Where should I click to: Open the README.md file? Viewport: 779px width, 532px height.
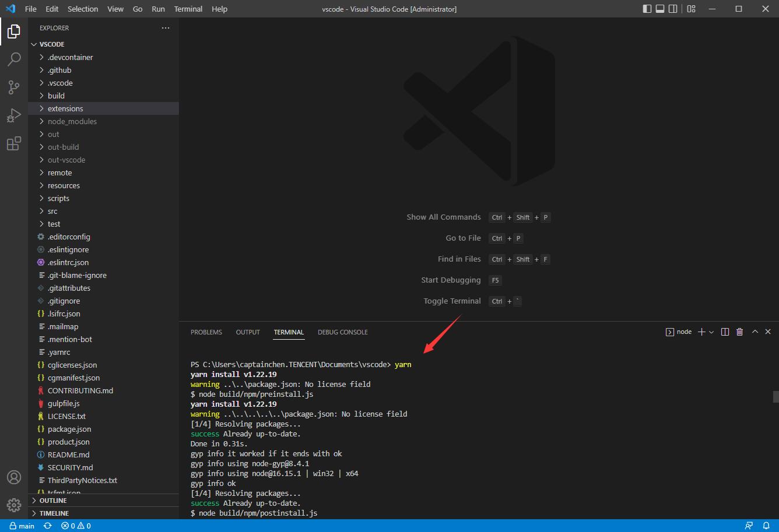[x=103, y=455]
